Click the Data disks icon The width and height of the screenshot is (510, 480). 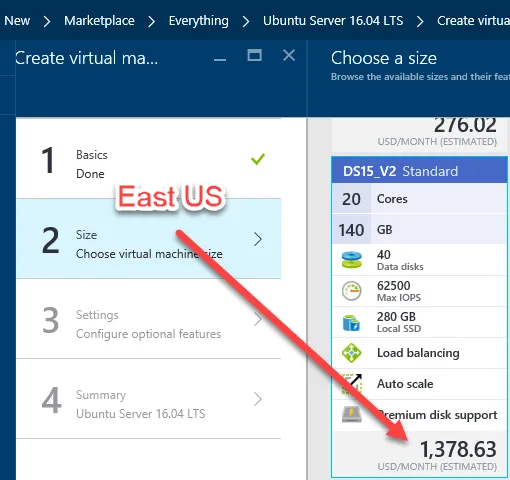(x=352, y=260)
